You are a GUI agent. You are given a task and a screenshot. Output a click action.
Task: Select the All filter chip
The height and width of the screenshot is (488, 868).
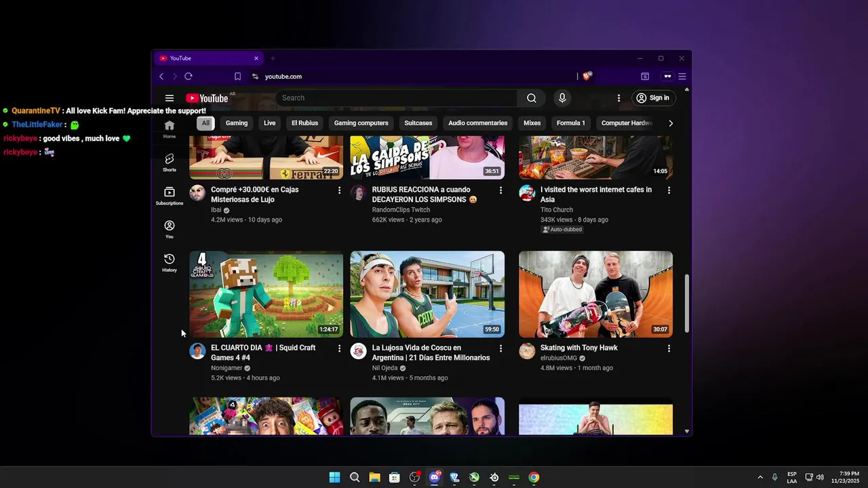click(205, 123)
